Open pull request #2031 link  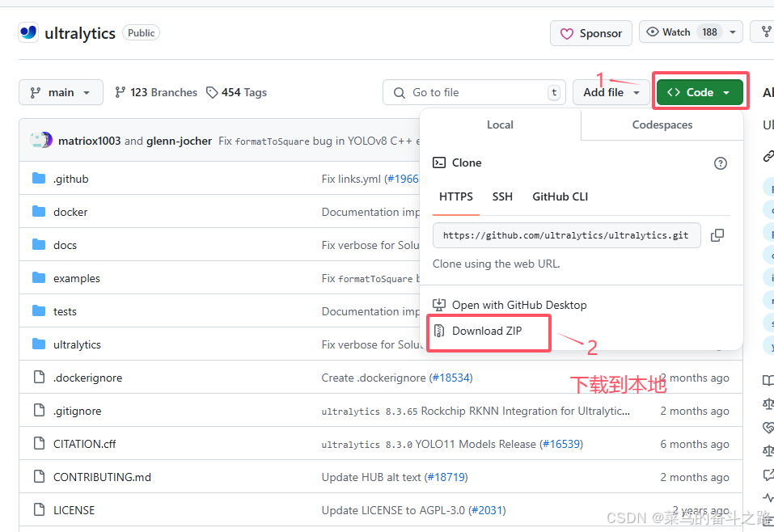point(487,510)
